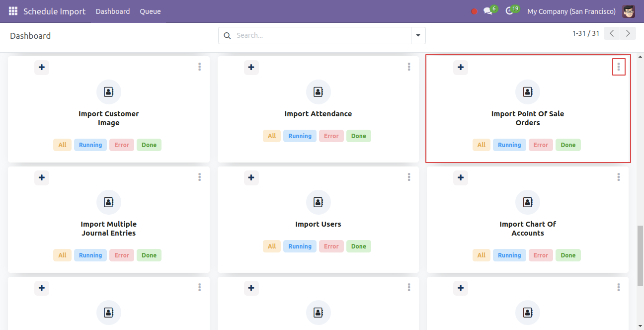Screen dimensions: 644x330
Task: Click plus button on Import Users card
Action: click(x=251, y=177)
